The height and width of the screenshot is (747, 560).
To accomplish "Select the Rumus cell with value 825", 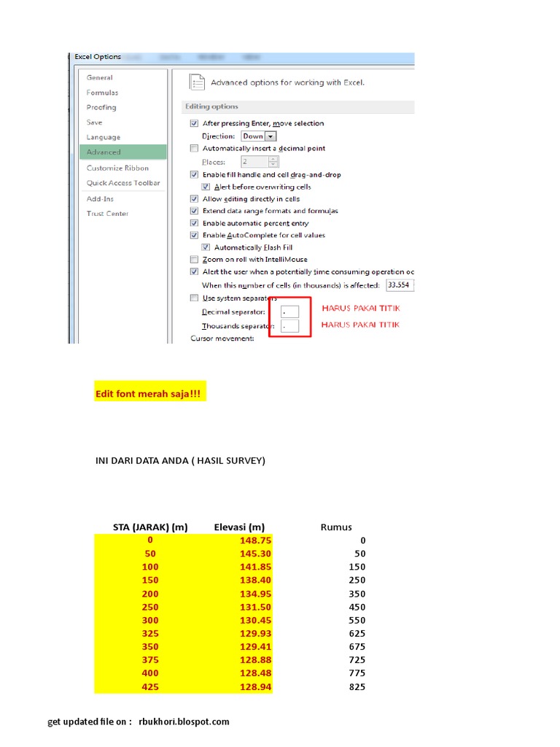I will pyautogui.click(x=357, y=687).
